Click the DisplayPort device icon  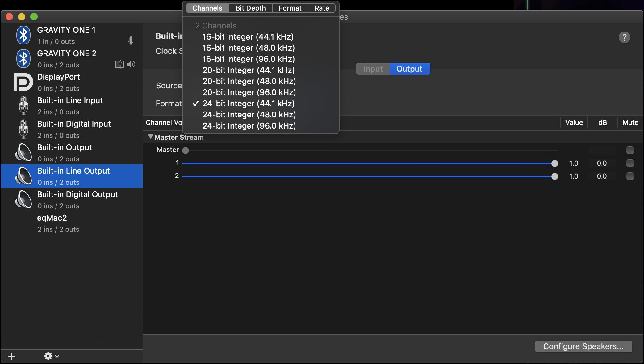[x=22, y=82]
